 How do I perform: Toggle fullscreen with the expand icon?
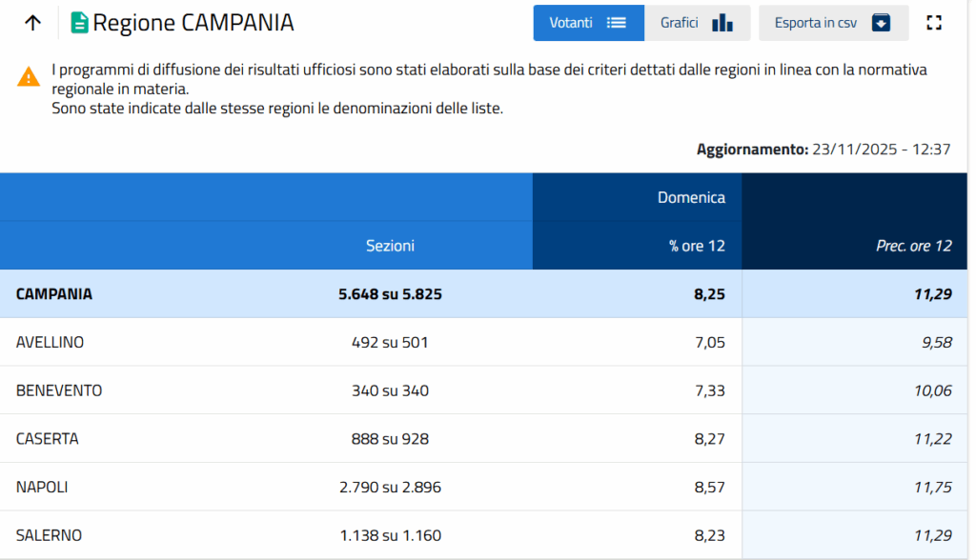934,23
